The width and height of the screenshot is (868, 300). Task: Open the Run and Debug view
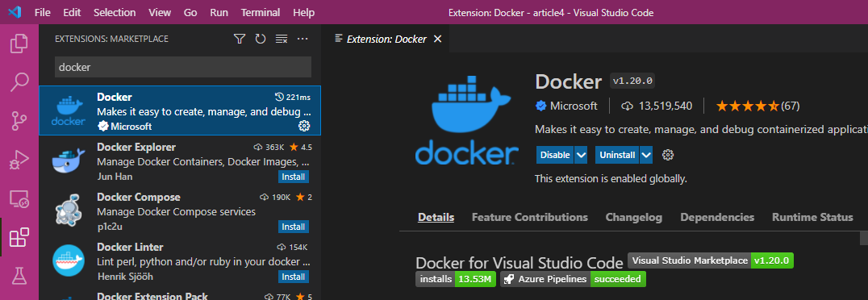click(19, 160)
